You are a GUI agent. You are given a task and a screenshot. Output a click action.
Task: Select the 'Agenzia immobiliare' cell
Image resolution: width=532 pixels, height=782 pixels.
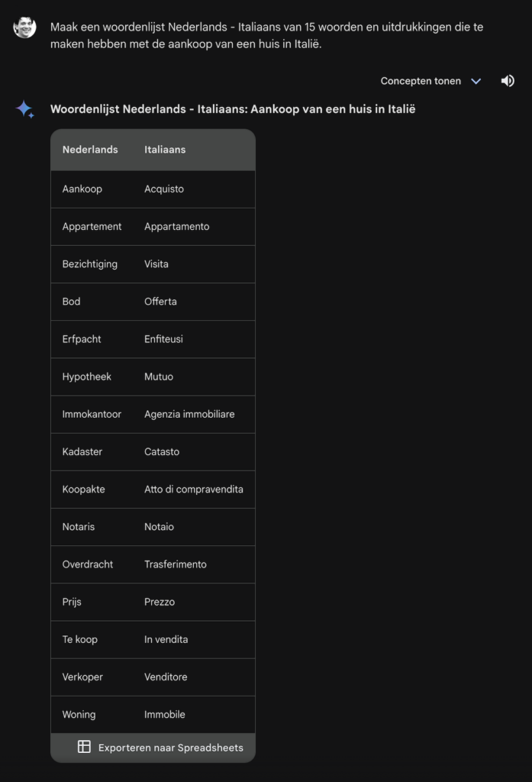click(189, 414)
